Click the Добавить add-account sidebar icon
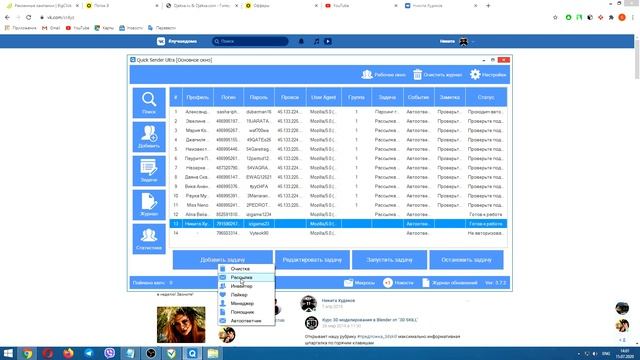 149,137
